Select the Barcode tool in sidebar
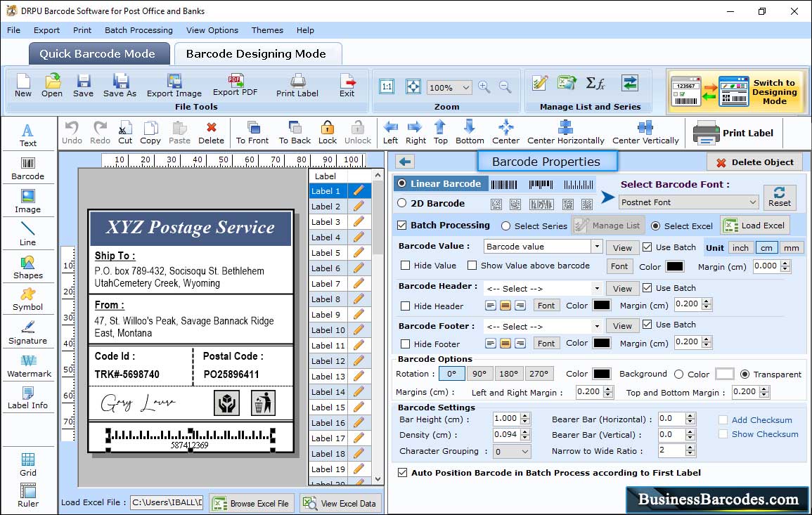Screen dimensions: 812x515 (28, 168)
